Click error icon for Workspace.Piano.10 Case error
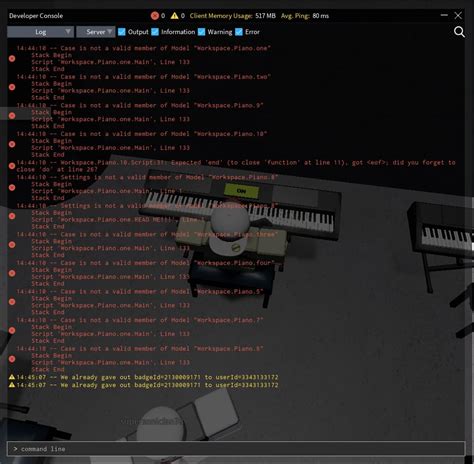This screenshot has height=464, width=474. [12, 144]
